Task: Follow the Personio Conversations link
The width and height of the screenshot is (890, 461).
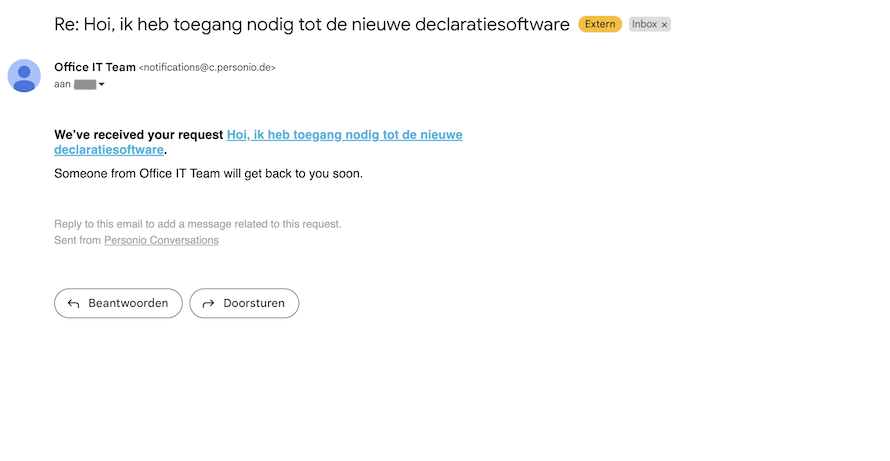Action: pos(161,240)
